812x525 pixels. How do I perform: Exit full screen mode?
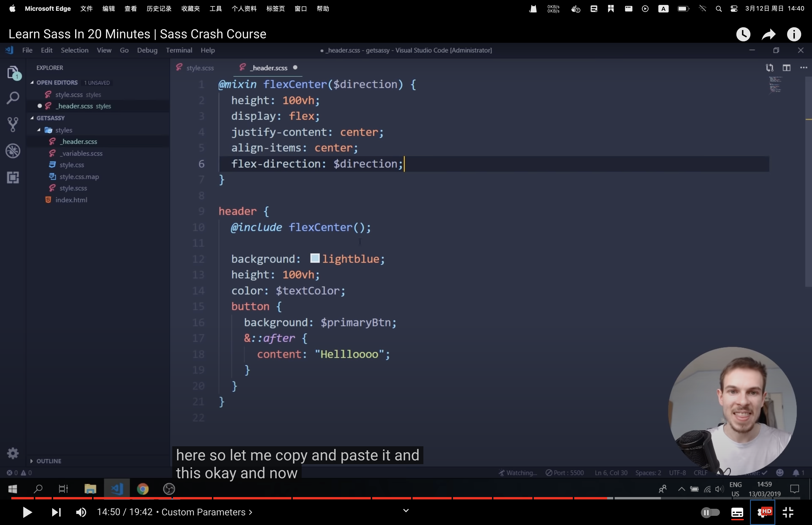[x=788, y=512]
